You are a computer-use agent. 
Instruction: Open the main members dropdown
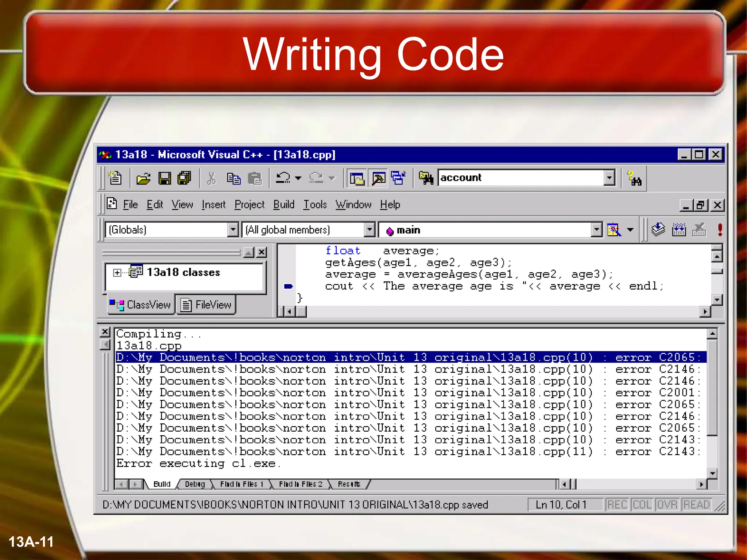point(596,230)
